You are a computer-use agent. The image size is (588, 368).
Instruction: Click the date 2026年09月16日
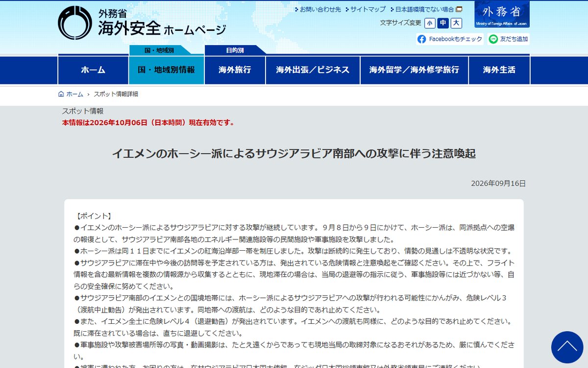tap(498, 184)
